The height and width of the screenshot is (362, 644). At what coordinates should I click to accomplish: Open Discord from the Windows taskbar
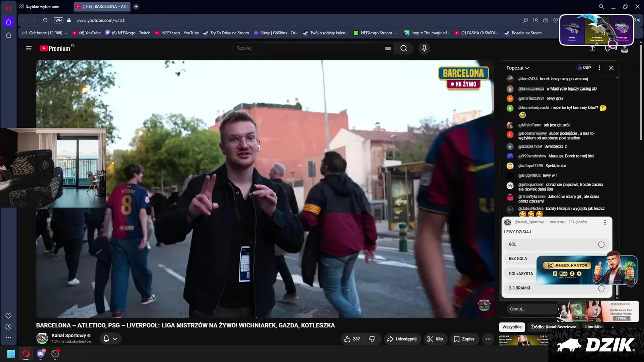(41, 354)
